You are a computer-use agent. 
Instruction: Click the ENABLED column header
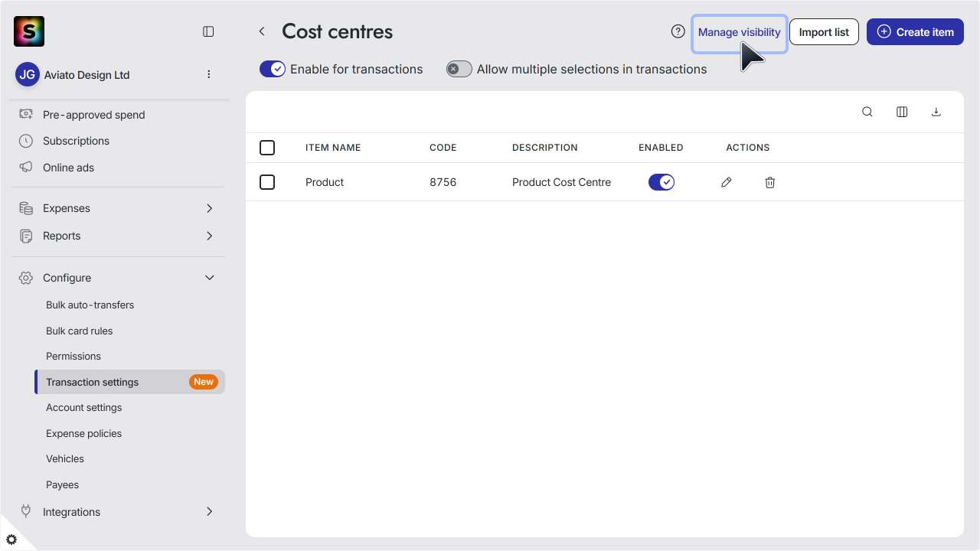[661, 148]
